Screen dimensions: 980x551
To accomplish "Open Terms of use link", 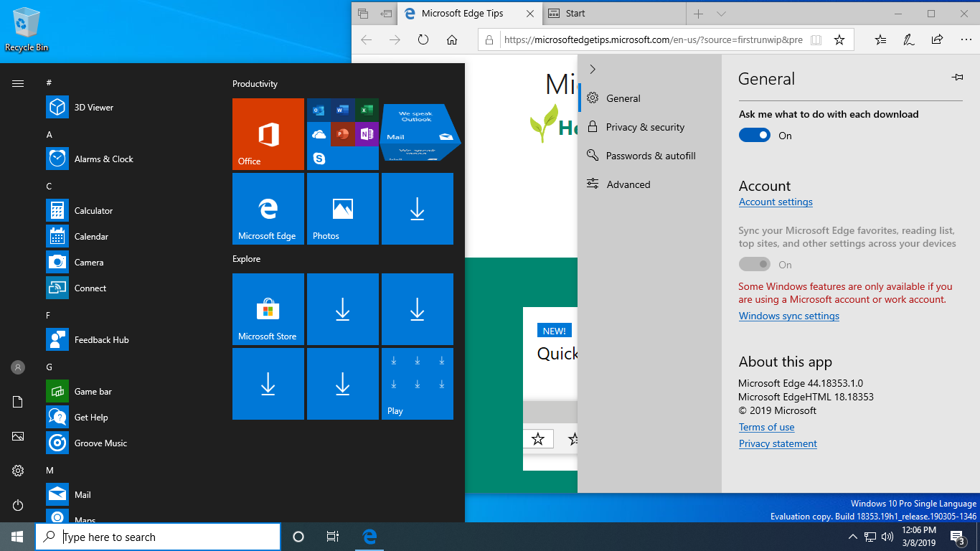I will 767,428.
